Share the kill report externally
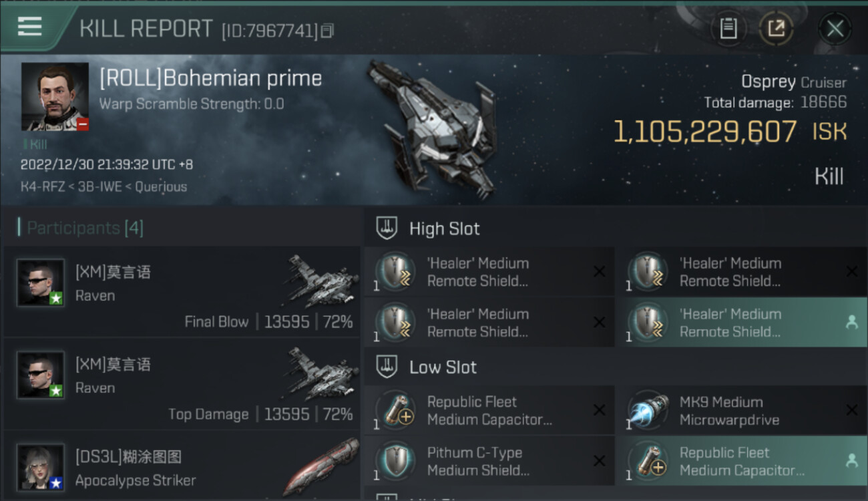The width and height of the screenshot is (868, 501). click(x=776, y=28)
